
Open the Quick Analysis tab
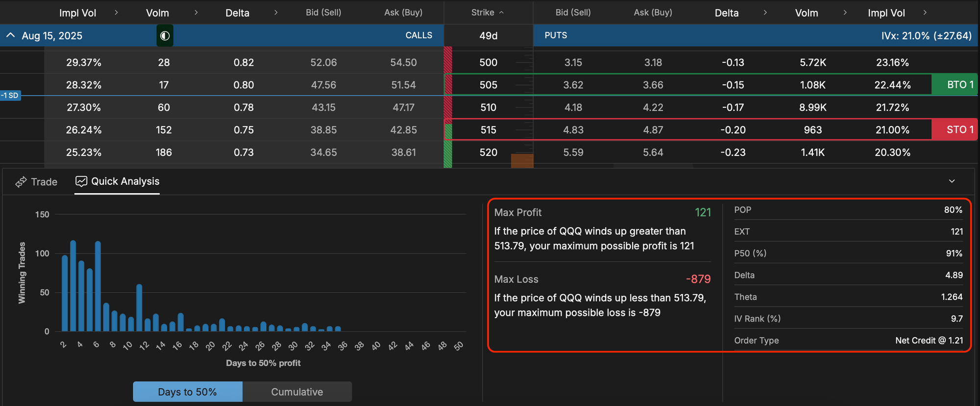pyautogui.click(x=118, y=181)
